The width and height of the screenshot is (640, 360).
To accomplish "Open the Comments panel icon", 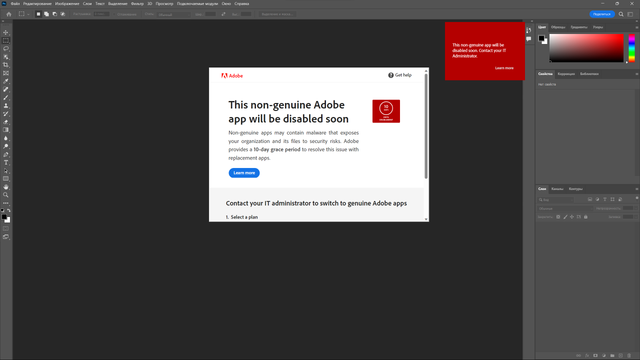I will point(529,39).
